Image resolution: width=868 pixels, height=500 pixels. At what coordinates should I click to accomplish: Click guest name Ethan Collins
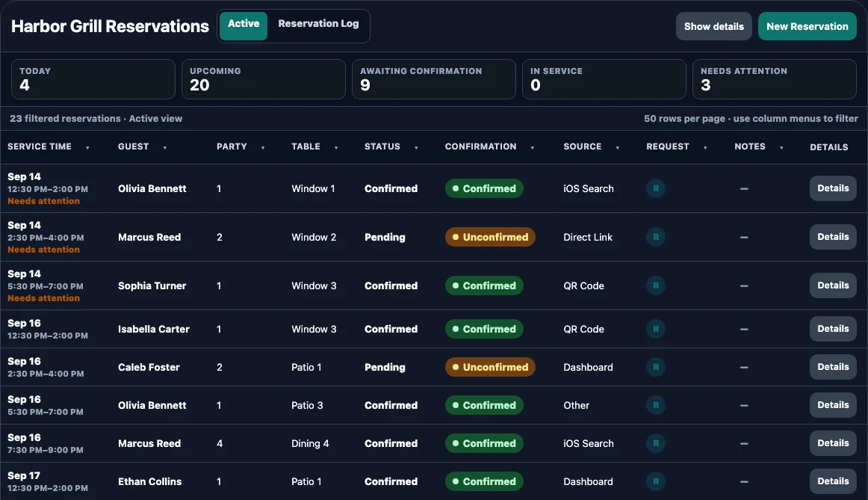tap(150, 482)
